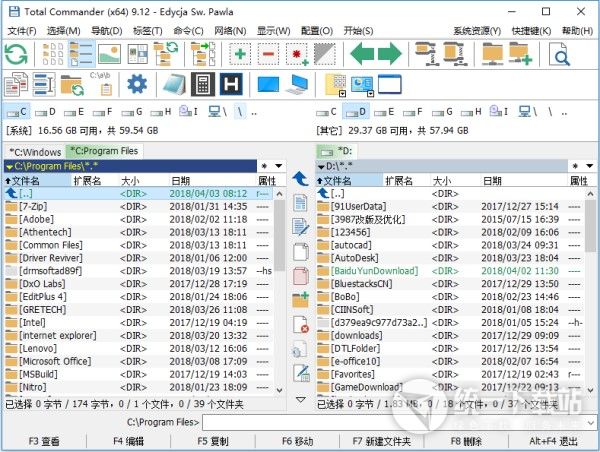Click middle bar view document icon
Viewport: 600px width, 452px height.
[x=301, y=203]
